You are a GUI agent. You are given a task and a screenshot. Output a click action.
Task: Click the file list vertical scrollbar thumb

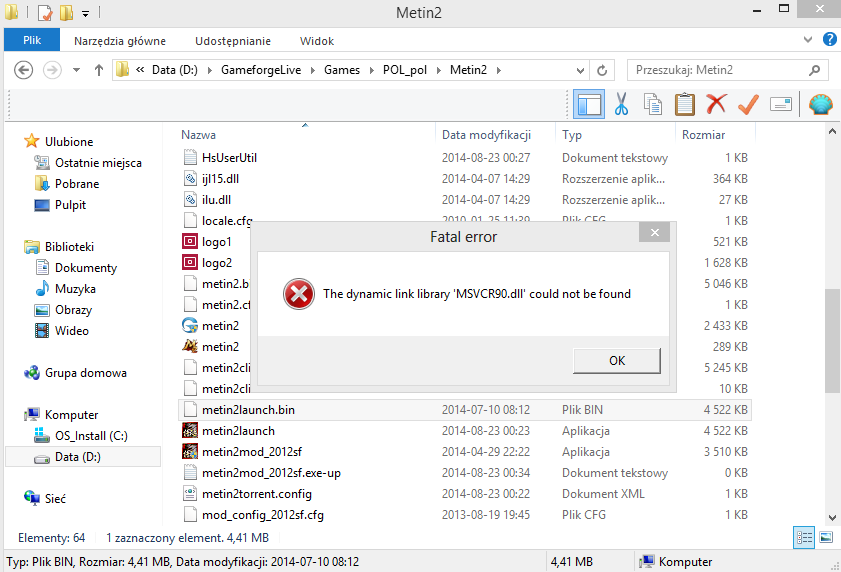coord(832,341)
